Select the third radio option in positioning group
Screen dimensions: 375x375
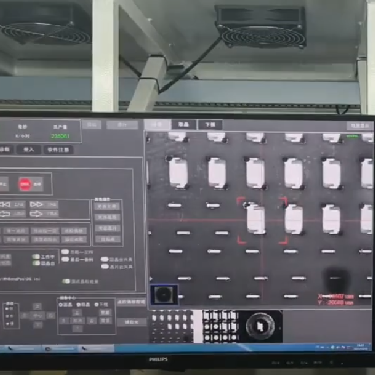97,304
